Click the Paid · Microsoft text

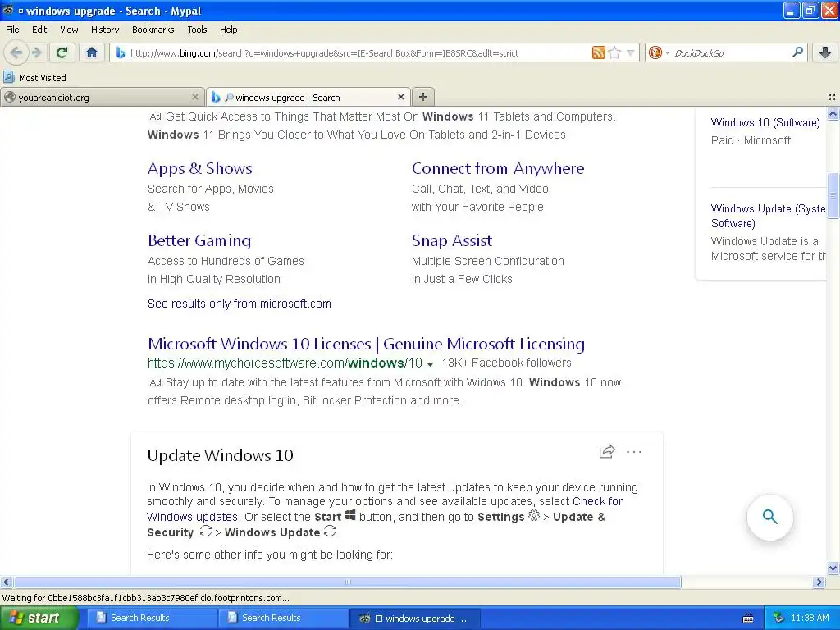[x=751, y=140]
